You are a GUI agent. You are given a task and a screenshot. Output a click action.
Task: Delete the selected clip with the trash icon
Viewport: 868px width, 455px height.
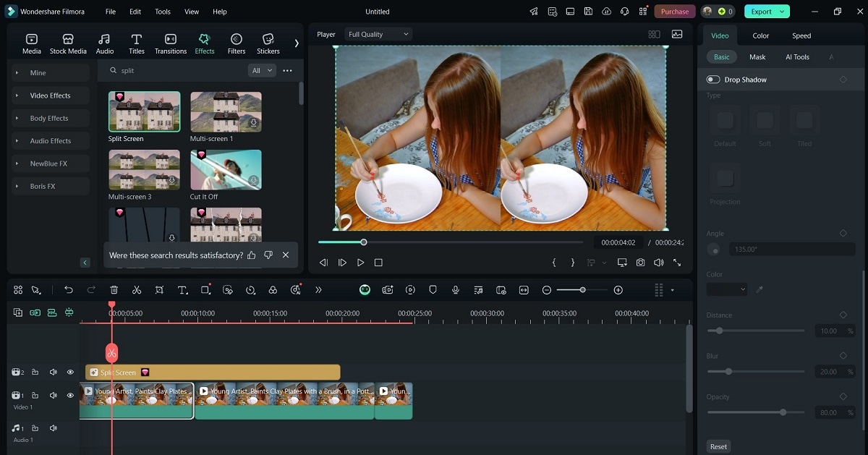(114, 290)
